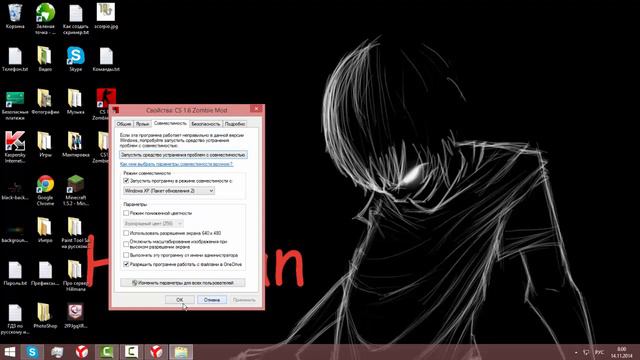640x360 pixels.
Task: Switch to the Безопасность tab
Action: coord(206,124)
